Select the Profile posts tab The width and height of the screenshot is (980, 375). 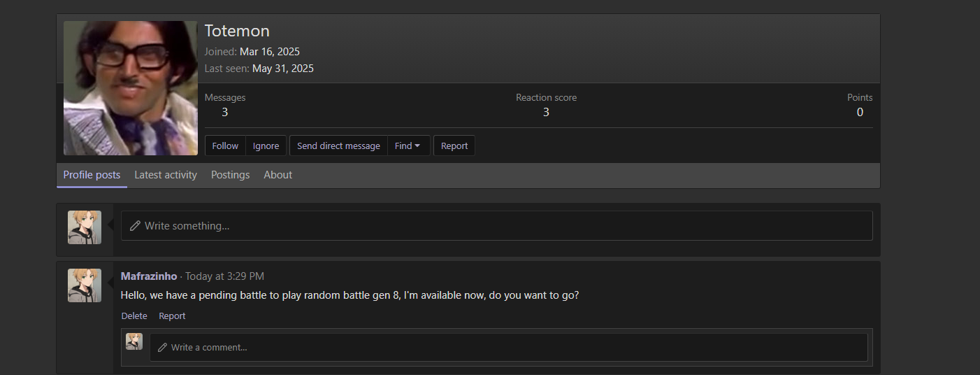coord(92,175)
